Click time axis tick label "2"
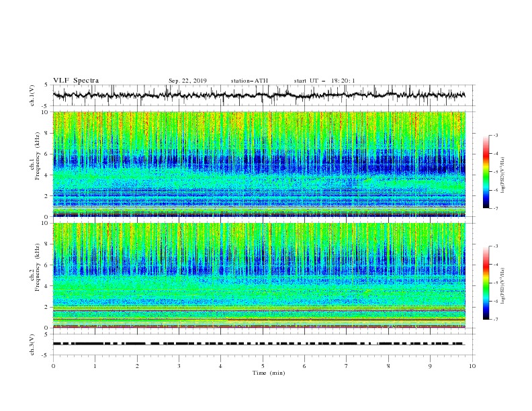Viewport: 532px width, 411px height. pyautogui.click(x=137, y=366)
